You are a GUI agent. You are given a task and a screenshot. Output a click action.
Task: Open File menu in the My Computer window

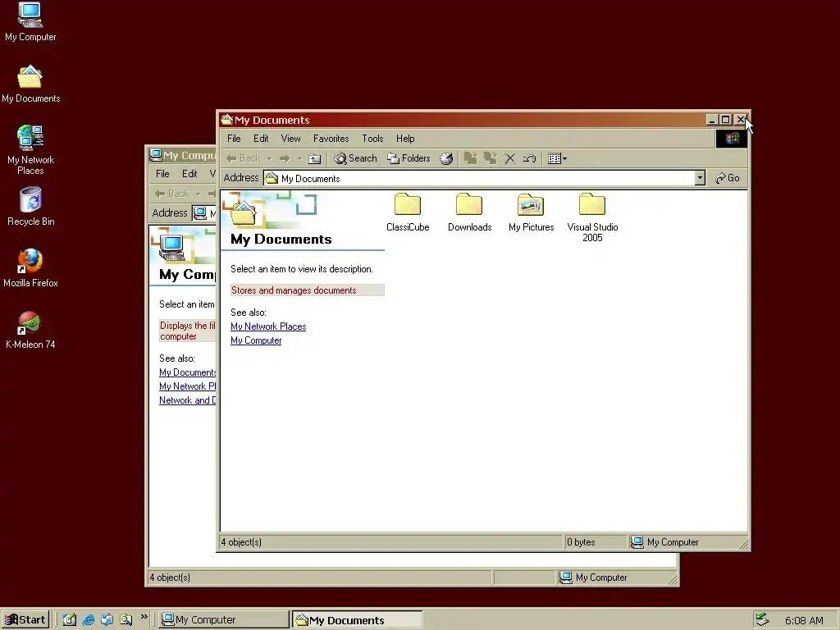click(x=162, y=174)
